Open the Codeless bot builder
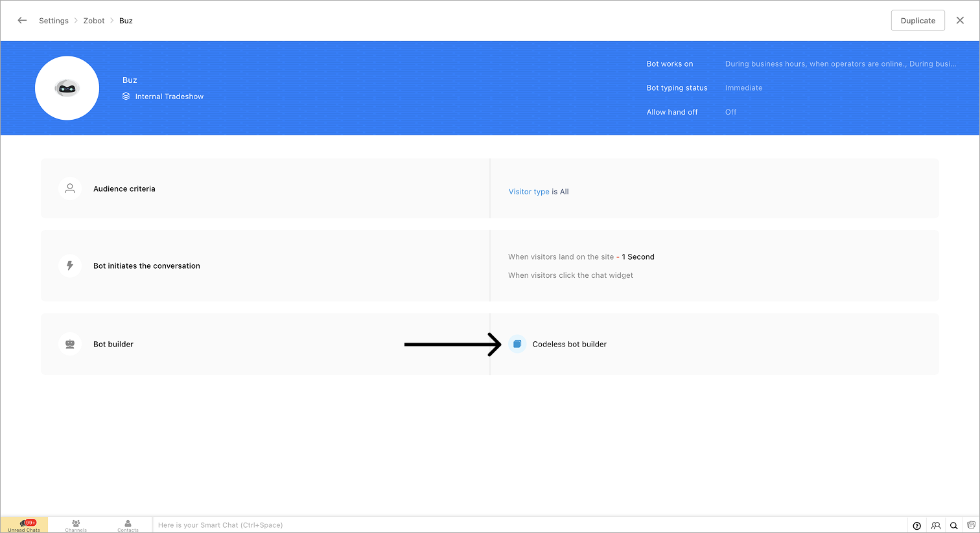This screenshot has height=533, width=980. pos(570,345)
